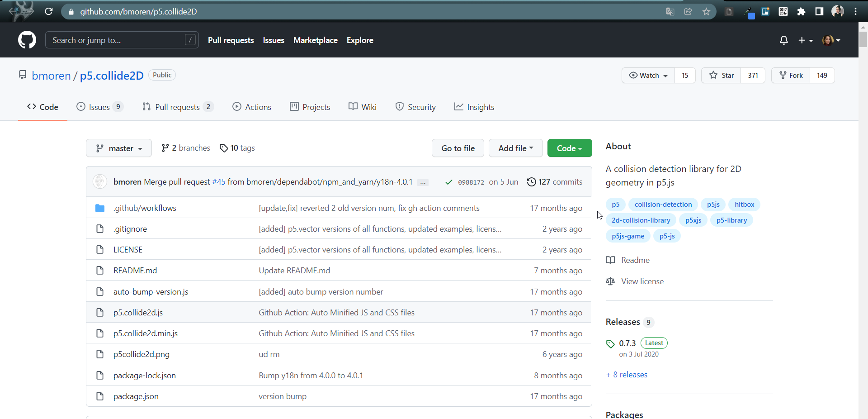View the 127 commits history
868x419 pixels.
point(555,182)
